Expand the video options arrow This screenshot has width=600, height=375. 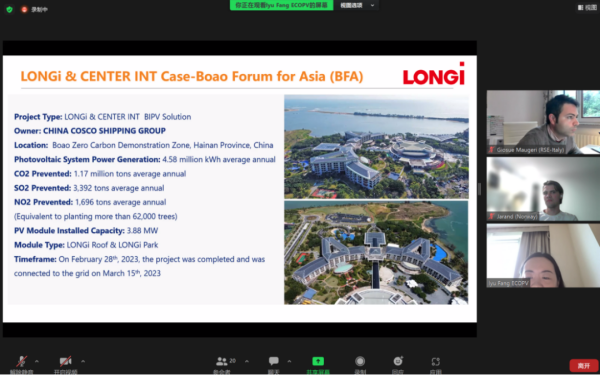[x=83, y=361]
